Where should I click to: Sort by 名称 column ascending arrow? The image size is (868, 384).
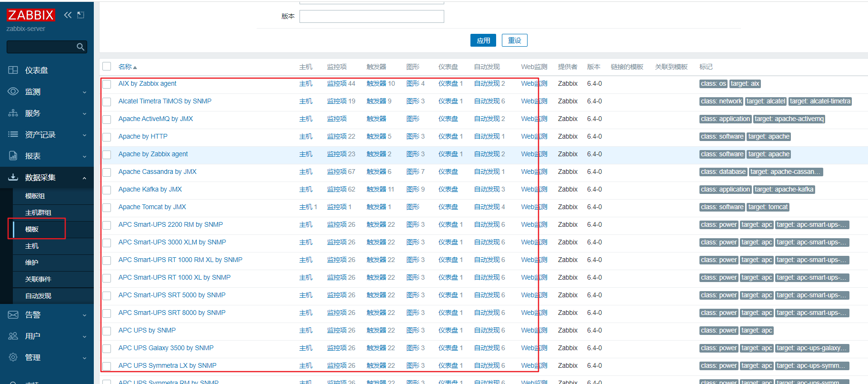click(135, 67)
